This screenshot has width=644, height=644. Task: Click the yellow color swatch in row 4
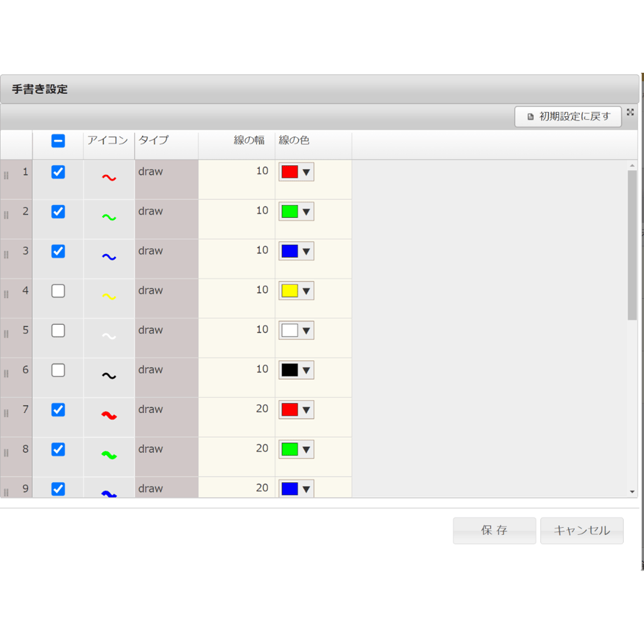pos(290,290)
